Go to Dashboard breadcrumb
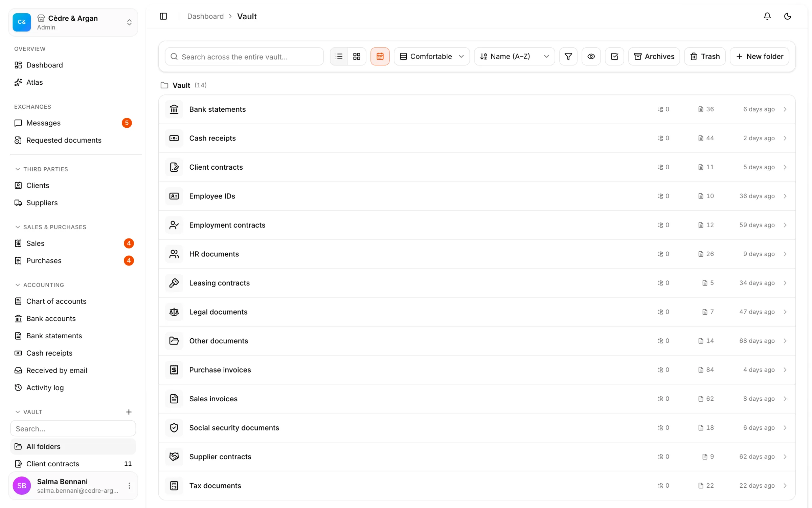 [x=205, y=16]
